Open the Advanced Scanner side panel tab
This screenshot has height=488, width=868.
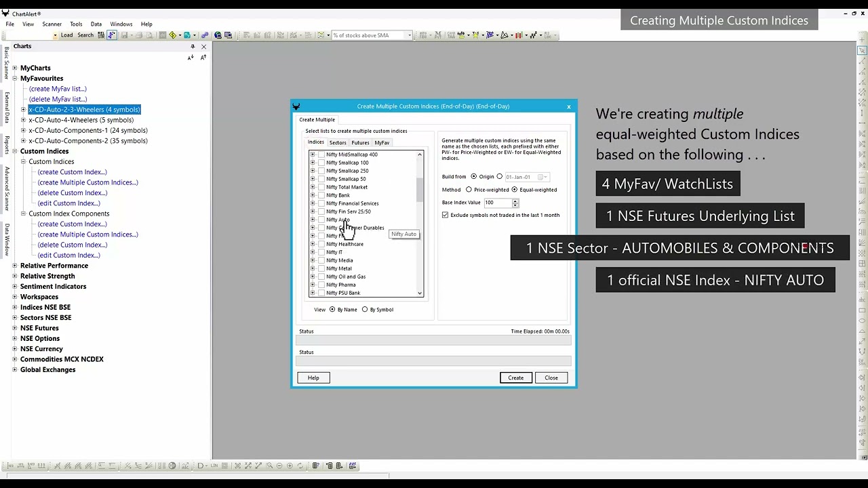tap(7, 188)
